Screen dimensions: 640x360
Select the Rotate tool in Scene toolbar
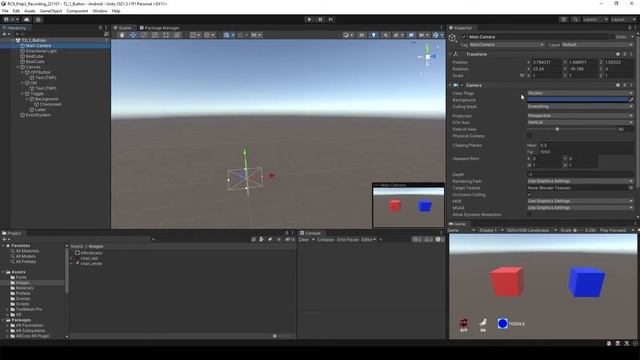pyautogui.click(x=144, y=35)
